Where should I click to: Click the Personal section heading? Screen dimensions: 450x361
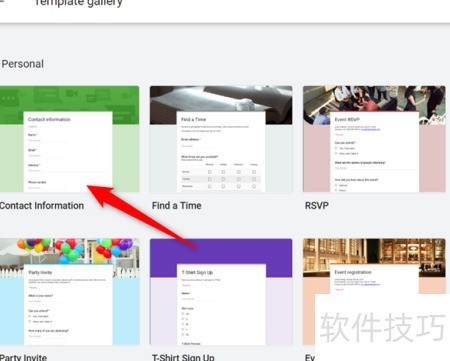point(23,64)
